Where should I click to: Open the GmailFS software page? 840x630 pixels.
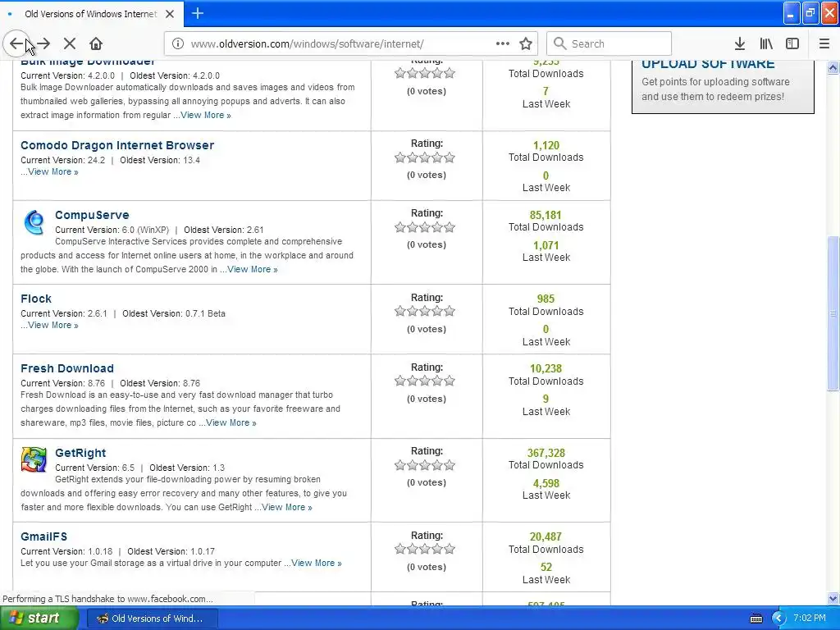[x=44, y=536]
